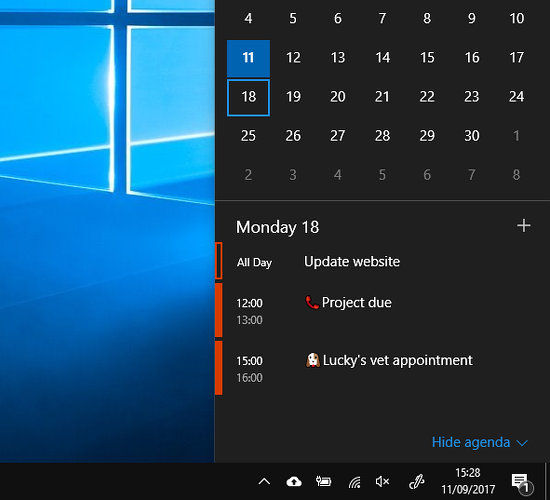Select date 27 in the calendar
The image size is (550, 500).
coord(338,136)
